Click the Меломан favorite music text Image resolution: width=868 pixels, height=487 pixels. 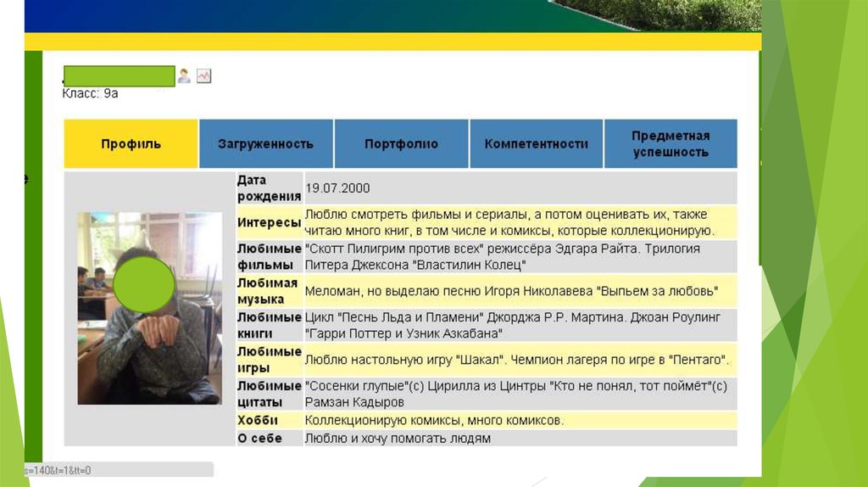511,291
